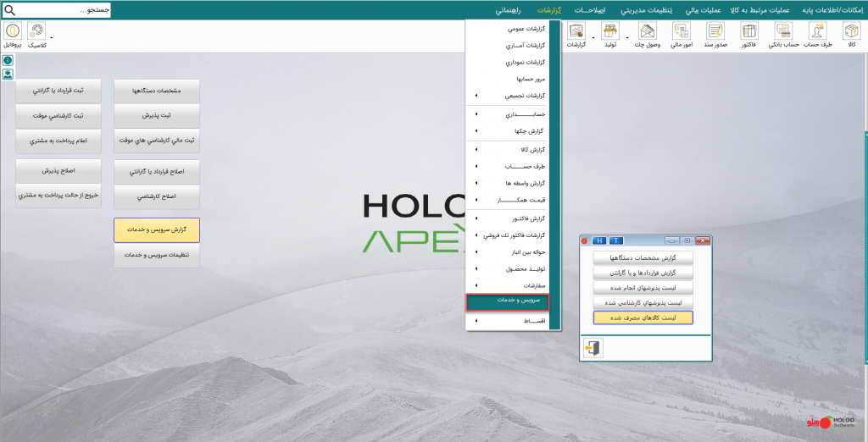
Task: Open the اصلاحات menu
Action: [x=590, y=10]
